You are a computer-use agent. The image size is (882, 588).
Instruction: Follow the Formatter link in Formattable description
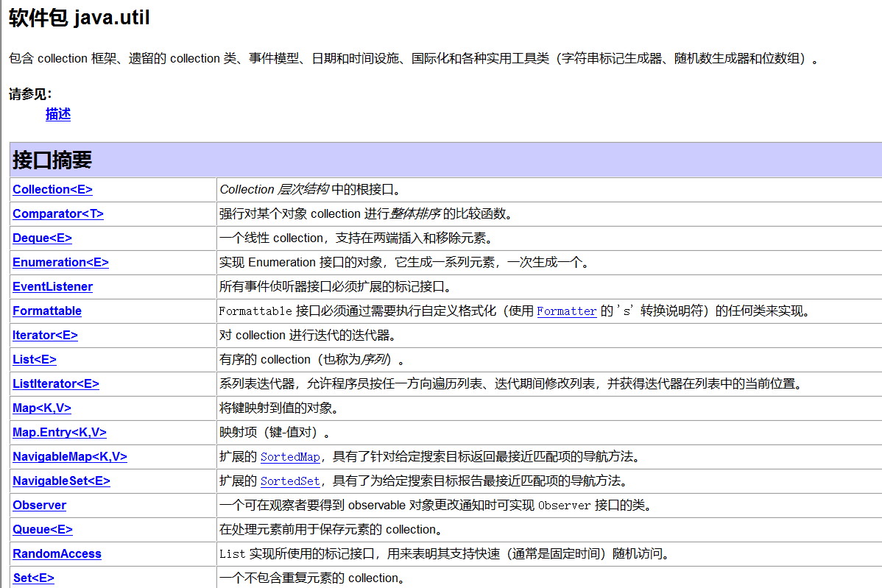click(x=566, y=311)
